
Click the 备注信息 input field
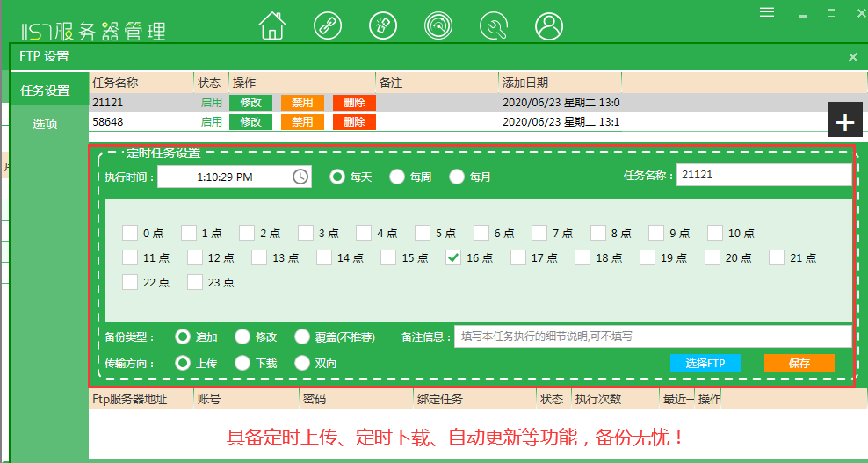pos(652,336)
